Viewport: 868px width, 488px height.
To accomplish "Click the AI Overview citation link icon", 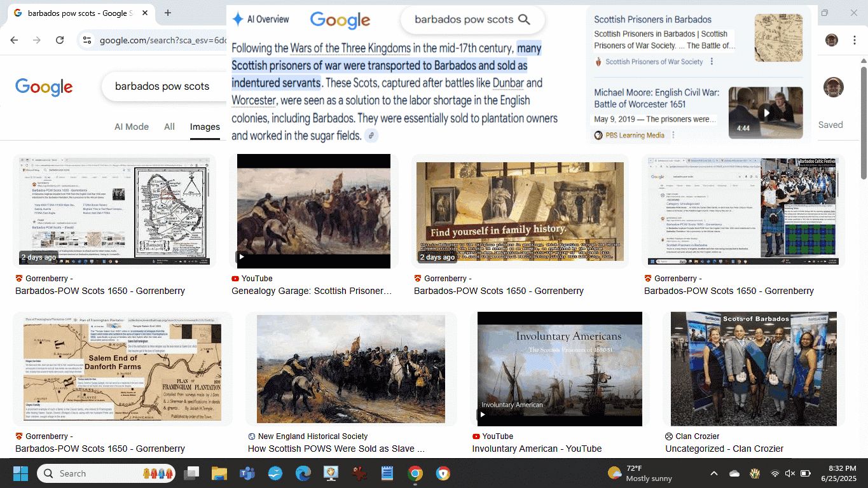I will 371,136.
